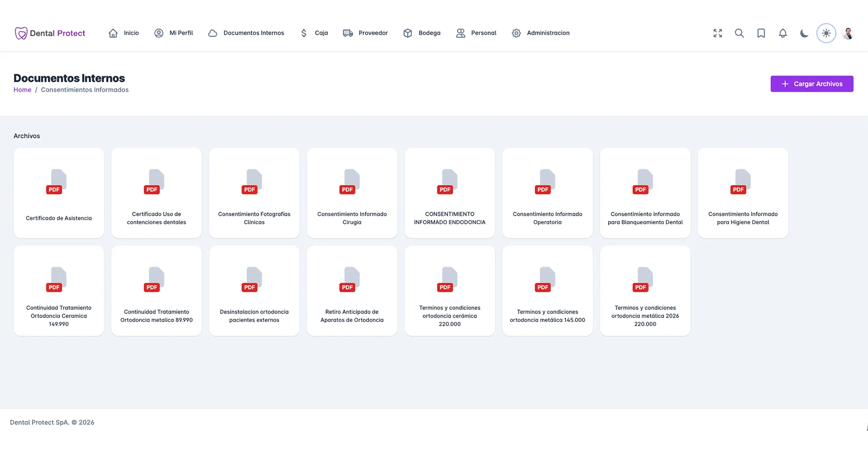Go to Home breadcrumb link
The height and width of the screenshot is (451, 868).
pyautogui.click(x=22, y=90)
